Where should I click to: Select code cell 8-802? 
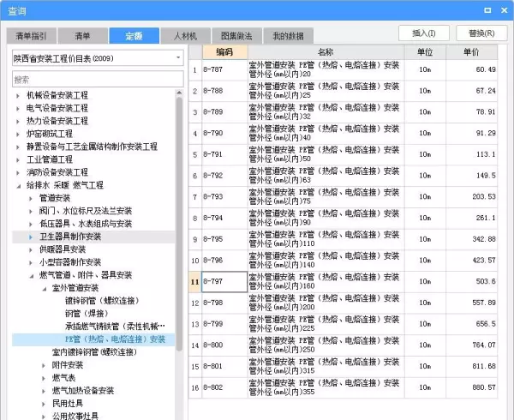pos(224,387)
